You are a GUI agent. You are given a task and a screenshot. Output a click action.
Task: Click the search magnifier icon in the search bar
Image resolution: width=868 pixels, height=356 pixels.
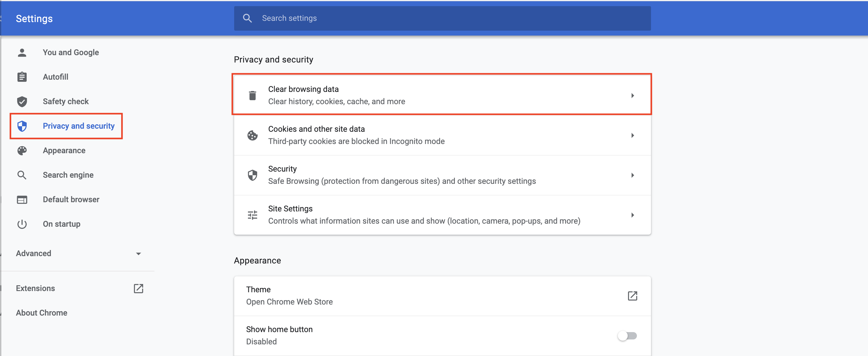point(247,18)
